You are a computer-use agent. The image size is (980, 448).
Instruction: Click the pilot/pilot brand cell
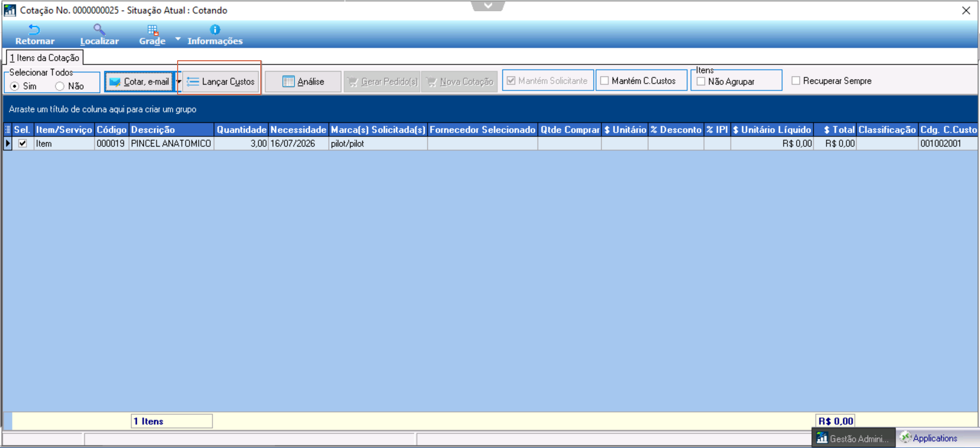tap(378, 143)
